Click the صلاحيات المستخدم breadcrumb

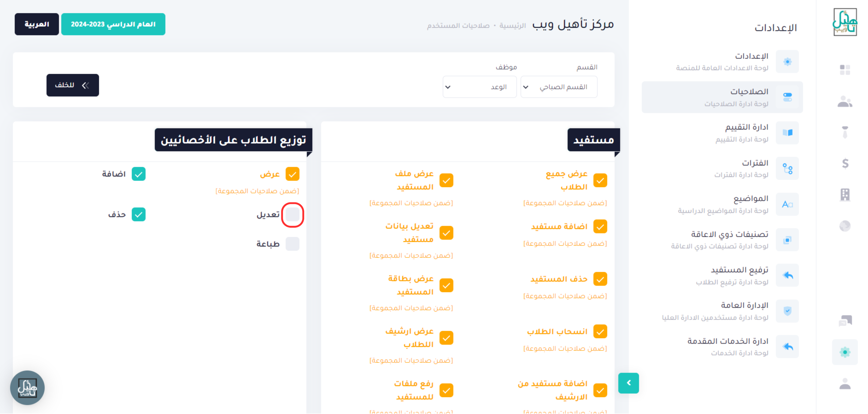click(458, 26)
